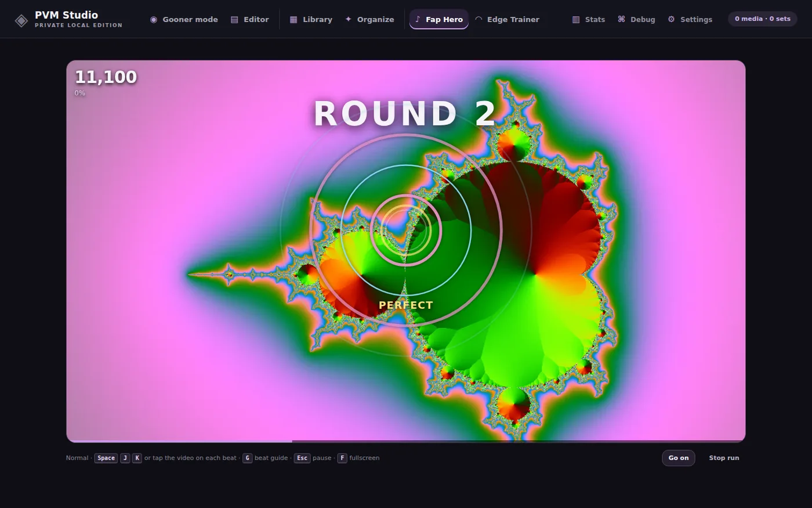Switch to the Editor tab
Viewport: 812px width, 508px height.
(x=250, y=19)
